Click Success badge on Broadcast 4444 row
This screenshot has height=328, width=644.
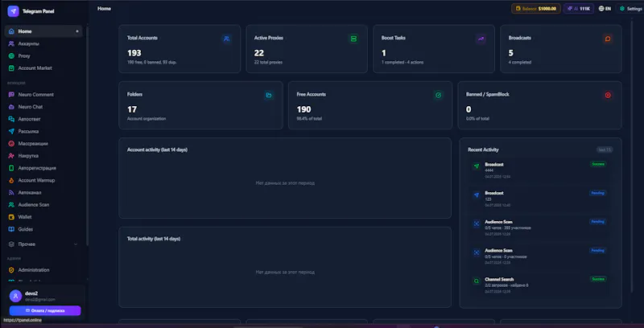[598, 164]
